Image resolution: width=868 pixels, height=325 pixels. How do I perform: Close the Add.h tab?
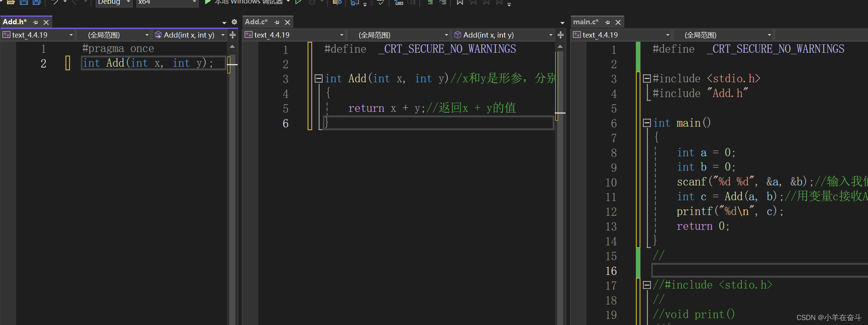[x=46, y=22]
